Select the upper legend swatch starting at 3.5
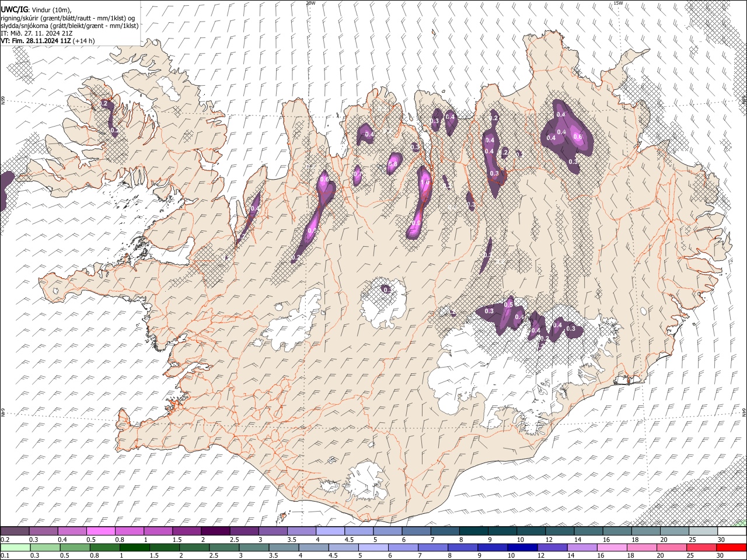The width and height of the screenshot is (747, 560). pyautogui.click(x=301, y=531)
